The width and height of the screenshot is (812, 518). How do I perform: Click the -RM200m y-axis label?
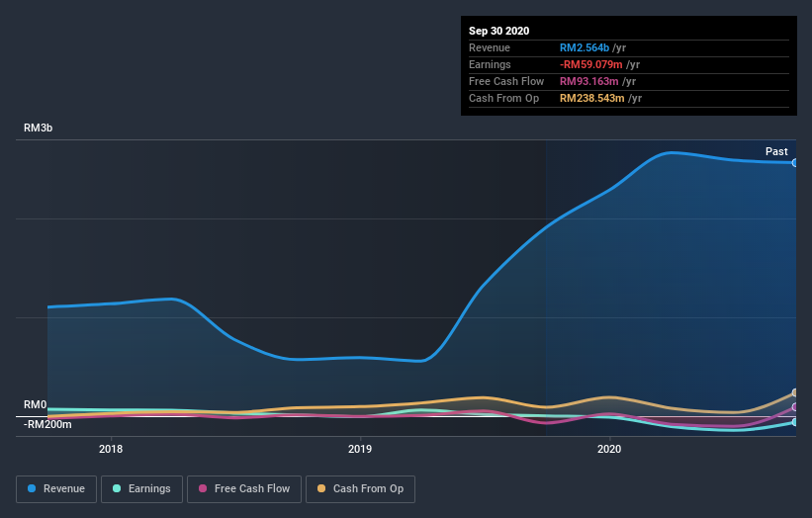(47, 424)
